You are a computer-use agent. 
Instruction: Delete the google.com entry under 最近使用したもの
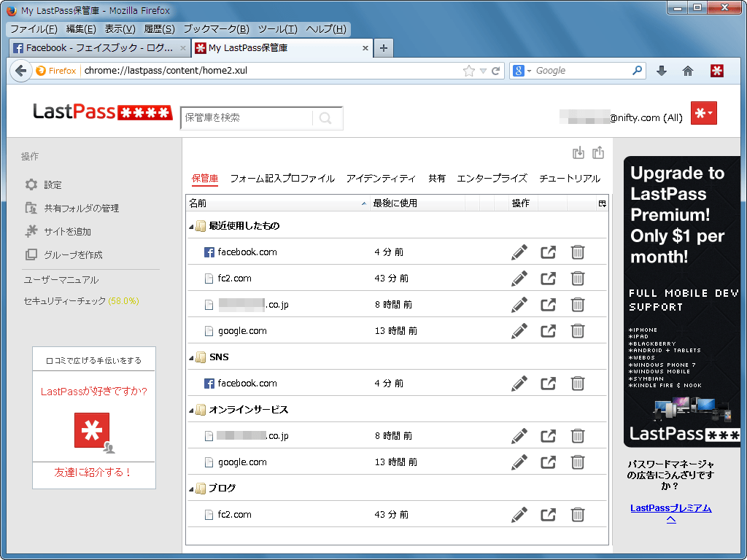pos(578,330)
